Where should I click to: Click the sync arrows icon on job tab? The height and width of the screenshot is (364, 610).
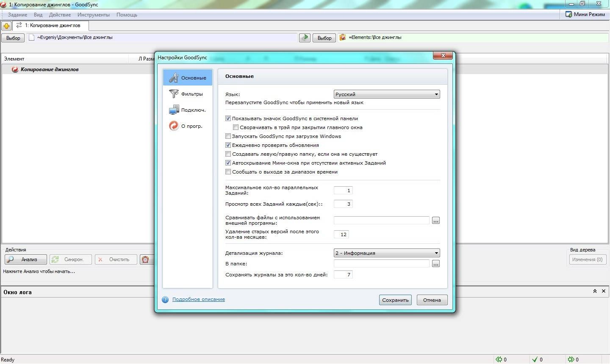click(19, 25)
